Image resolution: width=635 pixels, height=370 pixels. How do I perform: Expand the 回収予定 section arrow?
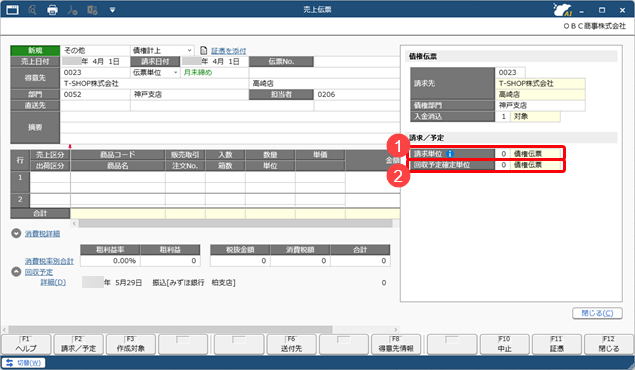click(16, 272)
